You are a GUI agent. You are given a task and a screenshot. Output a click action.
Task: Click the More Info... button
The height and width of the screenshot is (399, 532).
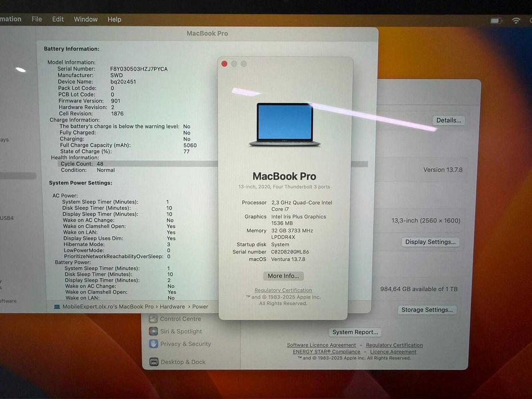283,276
